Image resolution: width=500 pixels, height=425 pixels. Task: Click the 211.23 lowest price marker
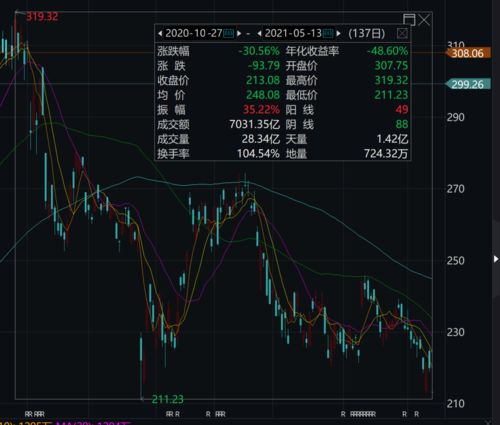point(167,399)
